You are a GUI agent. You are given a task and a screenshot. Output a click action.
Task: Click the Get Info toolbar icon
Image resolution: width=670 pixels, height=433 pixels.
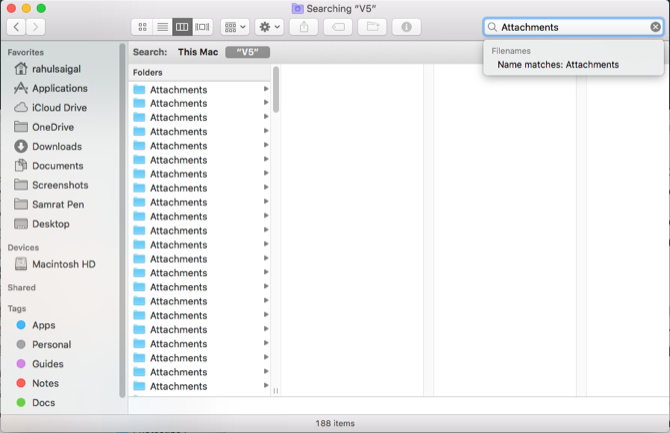point(406,27)
